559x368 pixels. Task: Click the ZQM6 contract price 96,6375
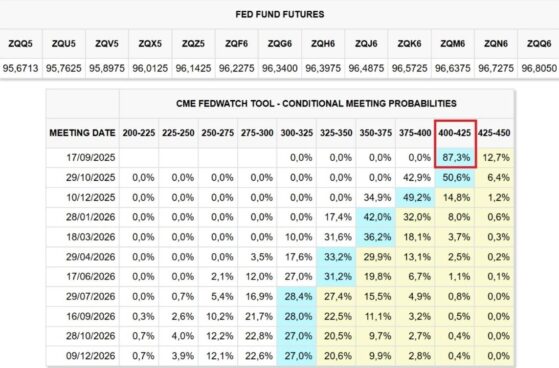pyautogui.click(x=452, y=68)
